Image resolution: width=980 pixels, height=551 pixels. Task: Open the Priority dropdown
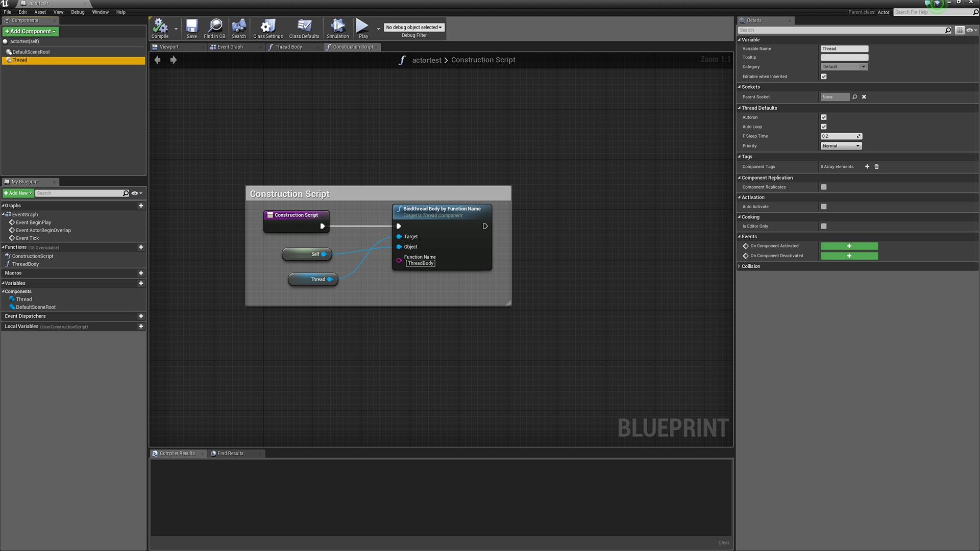841,146
